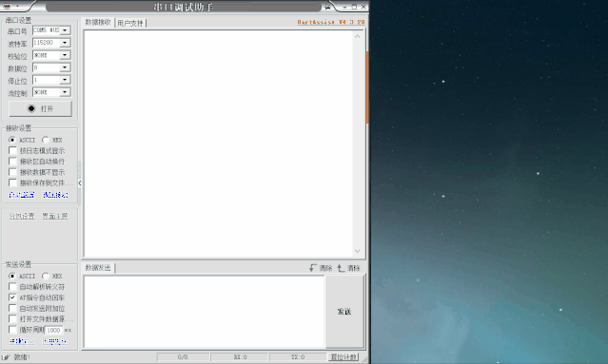The height and width of the screenshot is (364, 608).
Task: Click the pin window icon in title bar
Action: [327, 7]
